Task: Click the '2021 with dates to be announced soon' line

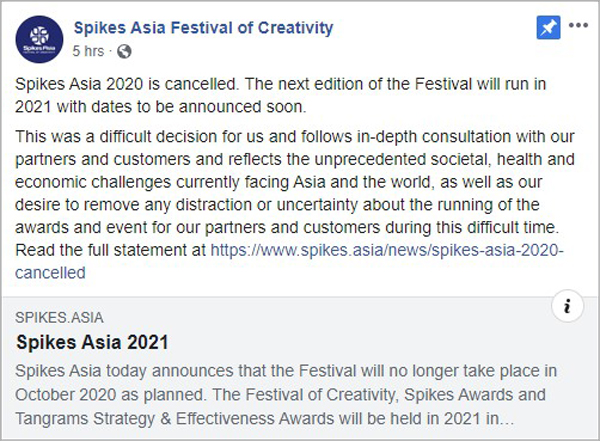Action: point(161,107)
